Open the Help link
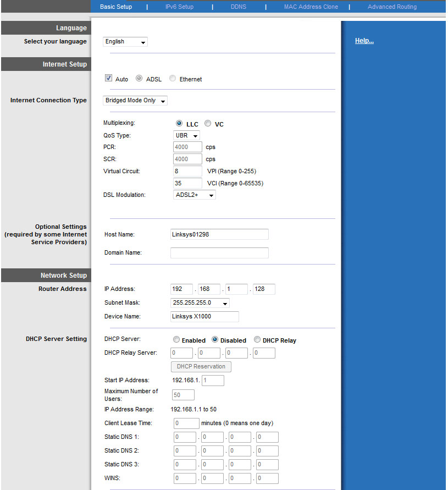Viewport: 448px width, 490px height. click(x=364, y=41)
